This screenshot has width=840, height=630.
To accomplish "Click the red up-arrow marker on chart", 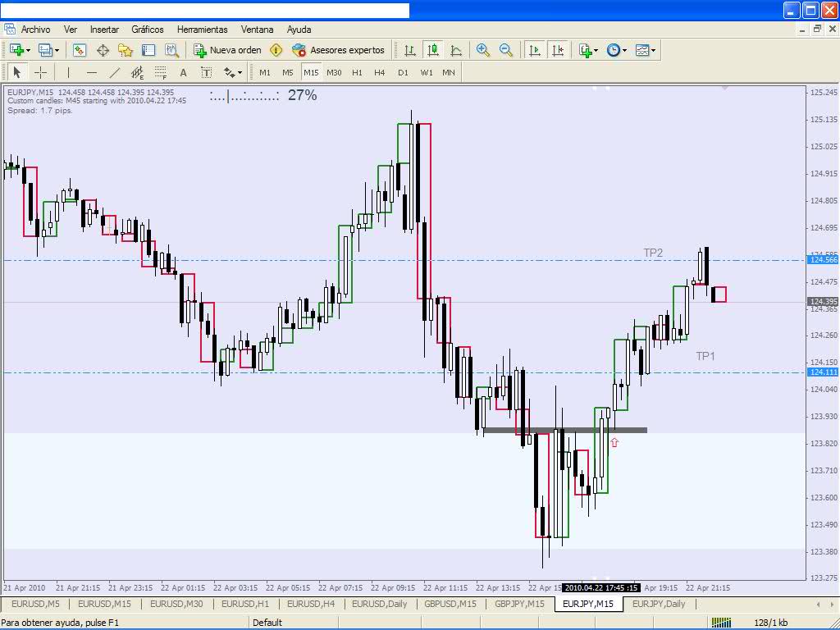I will coord(614,442).
